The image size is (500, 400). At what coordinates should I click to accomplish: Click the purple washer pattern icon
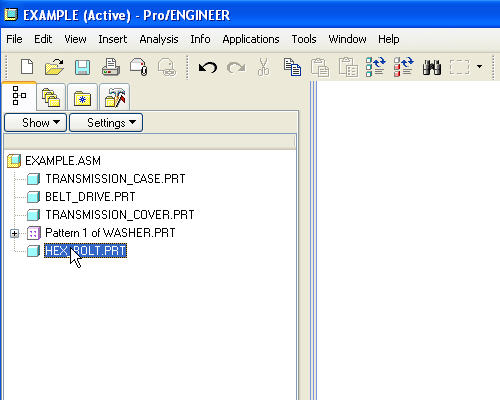tap(33, 233)
